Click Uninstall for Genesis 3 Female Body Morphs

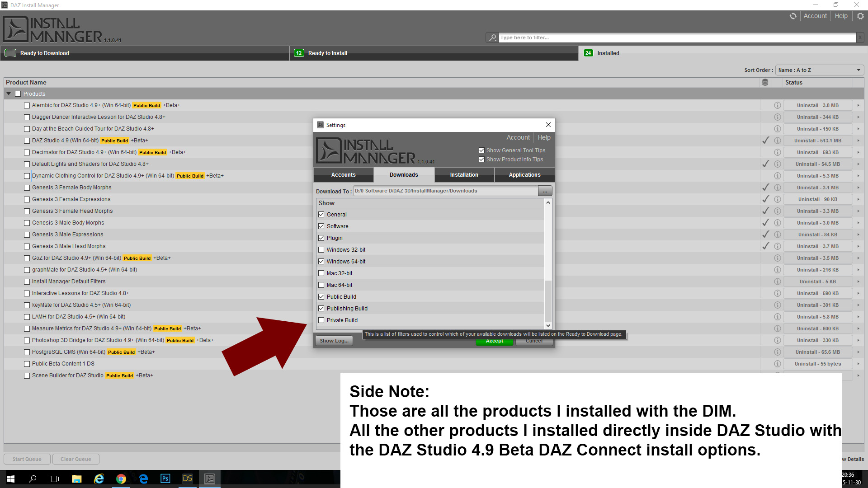[x=817, y=188]
